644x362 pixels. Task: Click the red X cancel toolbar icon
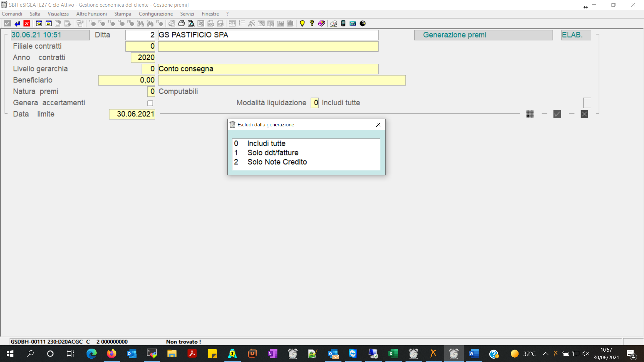[27, 23]
